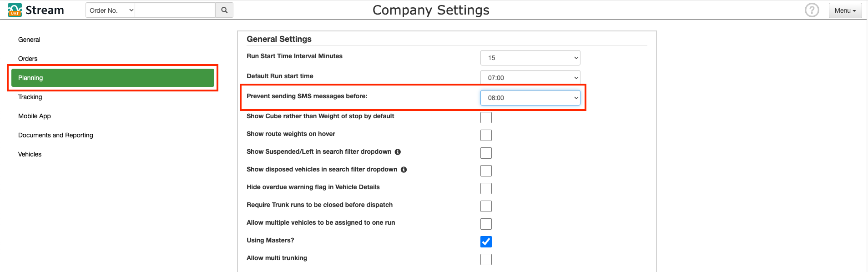Click the Stream UAT logo icon
Screen dimensions: 868x272
15,10
